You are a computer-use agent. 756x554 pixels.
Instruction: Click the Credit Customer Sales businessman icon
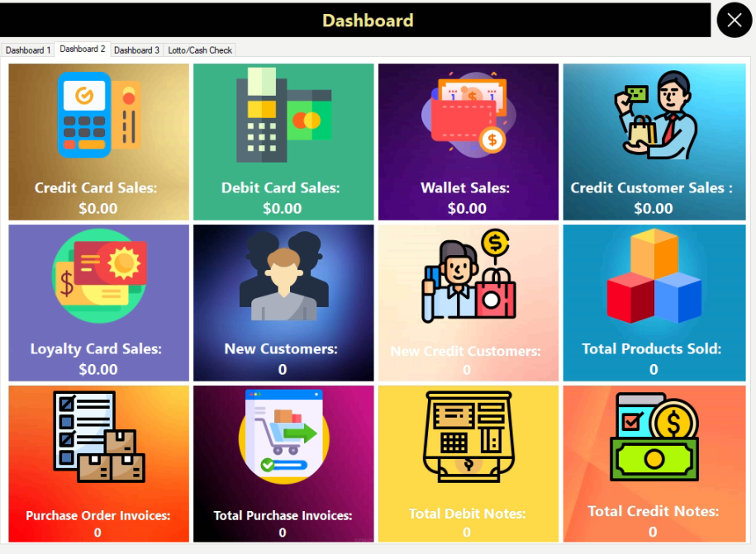pyautogui.click(x=654, y=115)
